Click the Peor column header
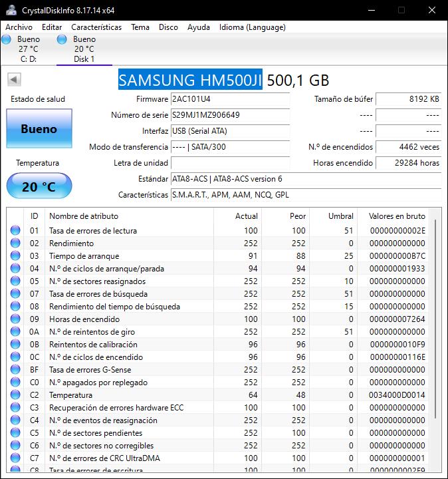 point(286,216)
